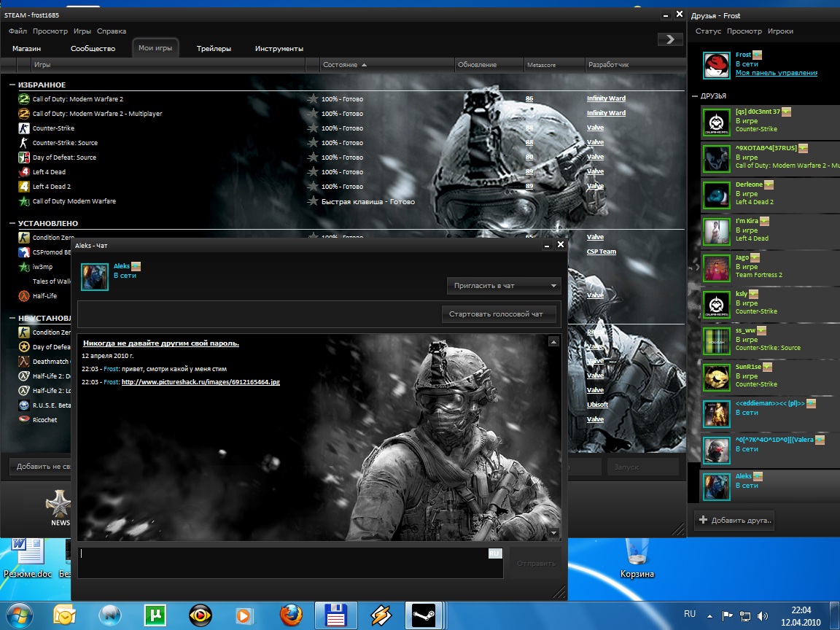Click the chat message input field

(x=289, y=562)
